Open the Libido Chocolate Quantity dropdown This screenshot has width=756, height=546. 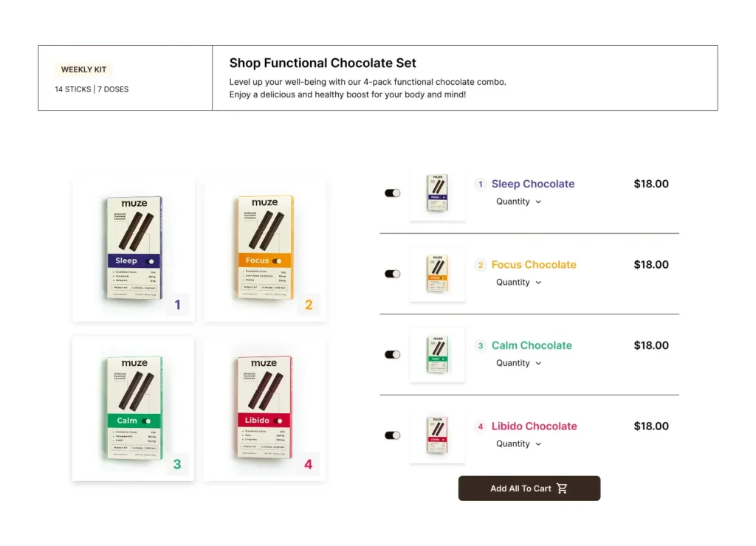[518, 444]
